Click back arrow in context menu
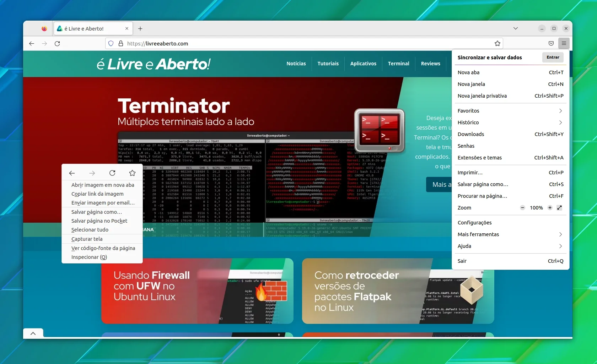597x364 pixels. [x=72, y=173]
